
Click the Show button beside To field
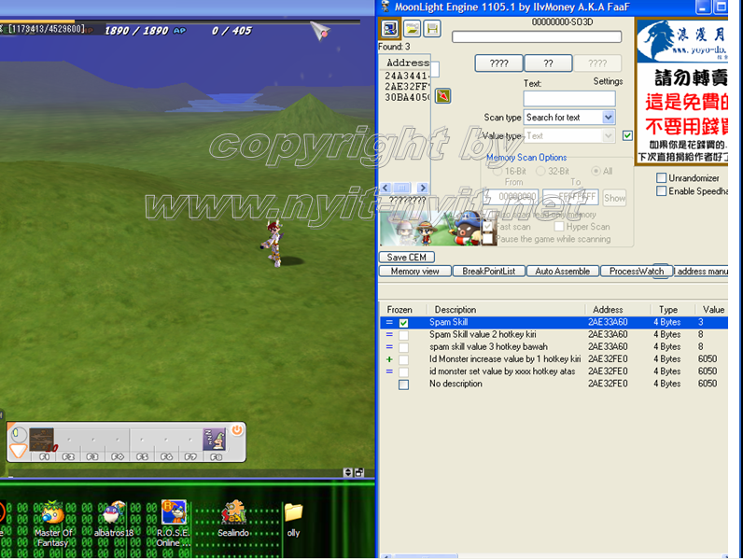(614, 198)
